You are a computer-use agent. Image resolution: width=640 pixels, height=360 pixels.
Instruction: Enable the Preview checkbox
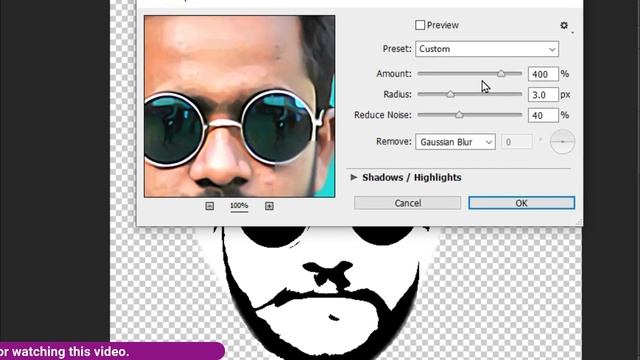(420, 25)
